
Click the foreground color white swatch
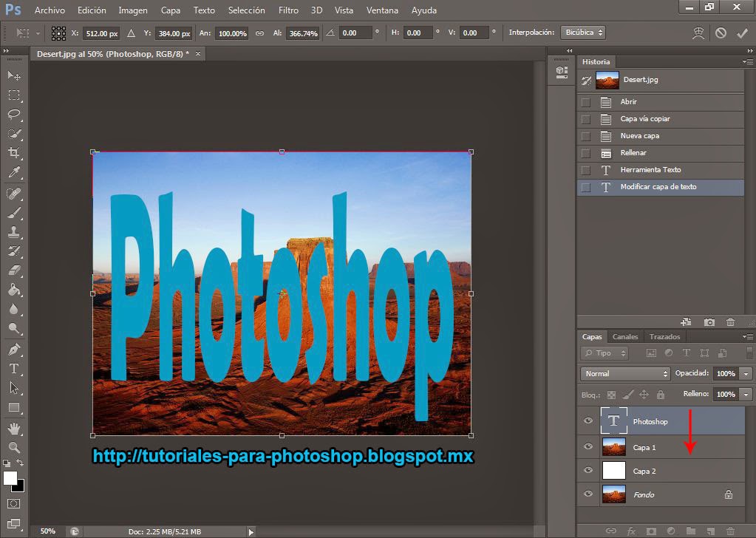[x=9, y=477]
